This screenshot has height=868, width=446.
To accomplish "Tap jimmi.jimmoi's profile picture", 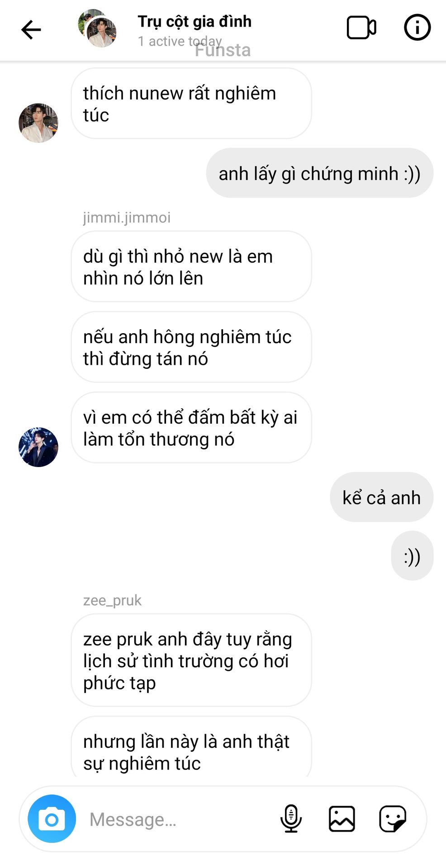I will pos(38,447).
